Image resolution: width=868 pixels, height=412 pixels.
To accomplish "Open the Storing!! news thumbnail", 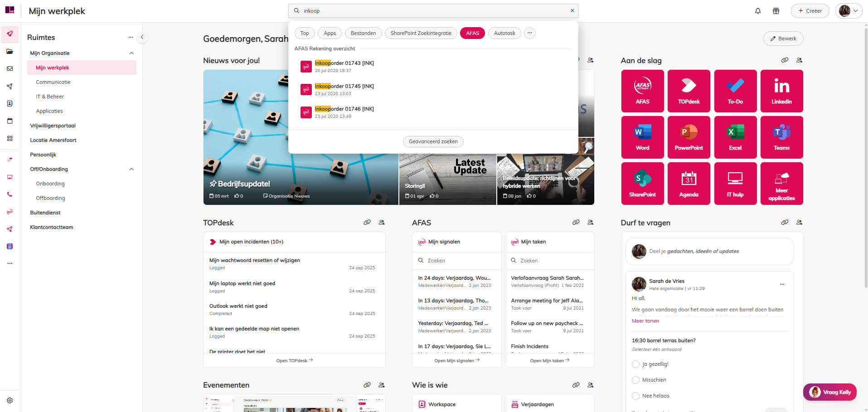I will coord(448,179).
